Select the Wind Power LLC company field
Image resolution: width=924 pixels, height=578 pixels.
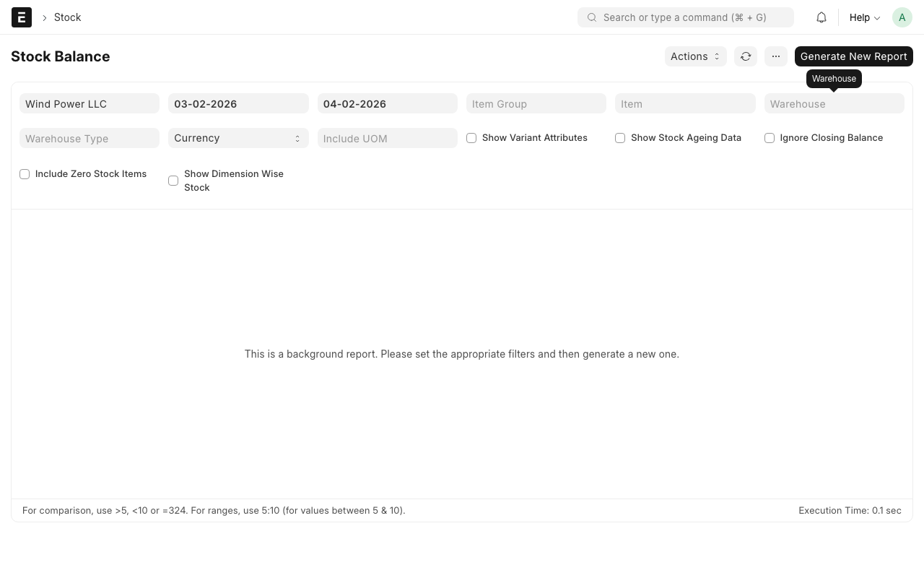(x=90, y=104)
